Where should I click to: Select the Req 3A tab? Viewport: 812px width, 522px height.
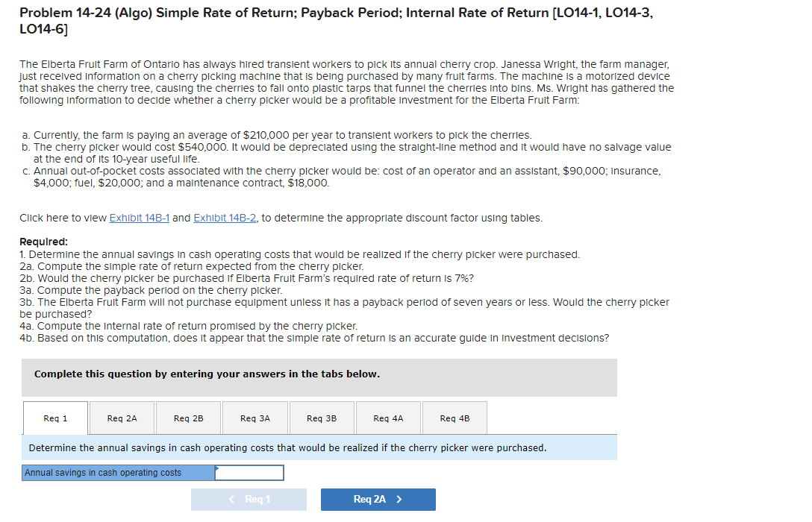tap(254, 418)
